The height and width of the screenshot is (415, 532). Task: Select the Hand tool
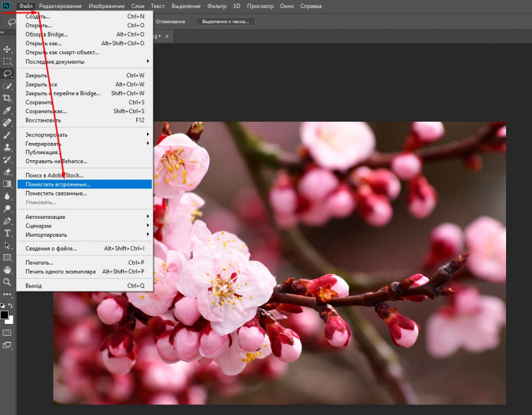(x=7, y=270)
